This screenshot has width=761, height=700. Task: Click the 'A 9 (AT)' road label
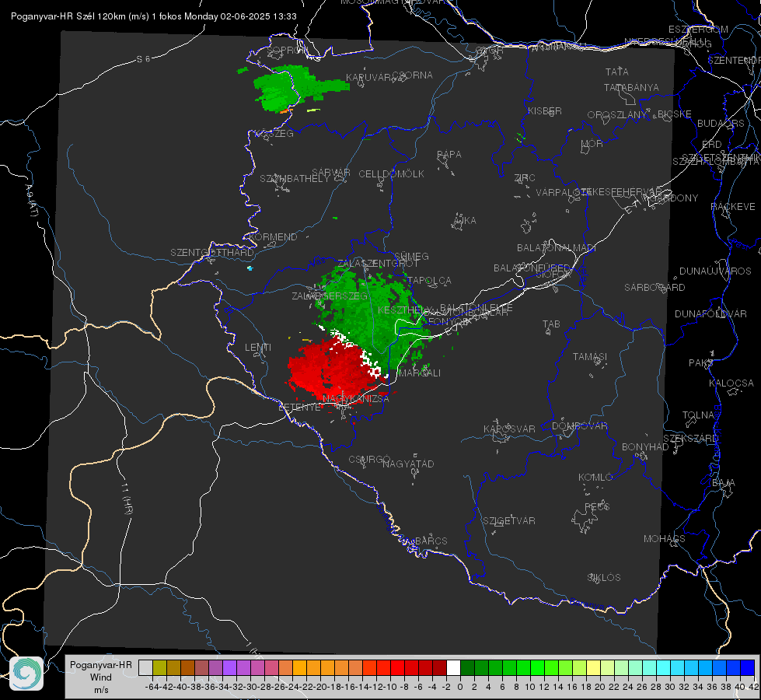(30, 201)
